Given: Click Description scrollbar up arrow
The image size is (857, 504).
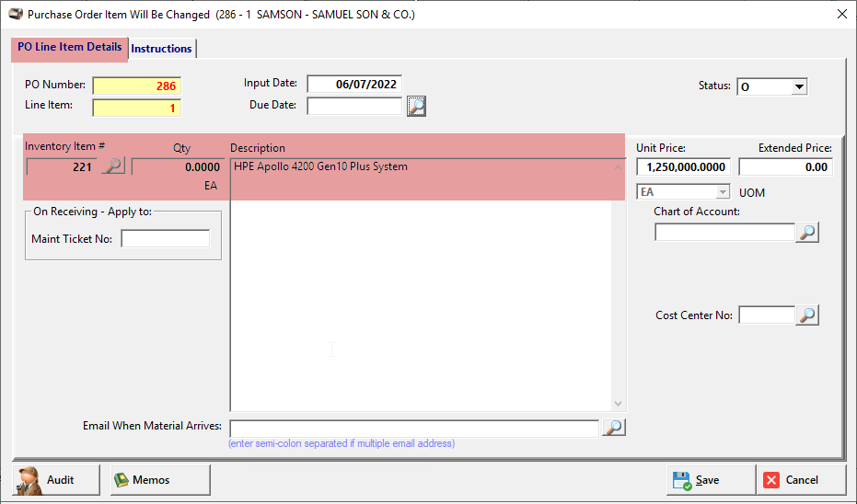Looking at the screenshot, I should (619, 167).
